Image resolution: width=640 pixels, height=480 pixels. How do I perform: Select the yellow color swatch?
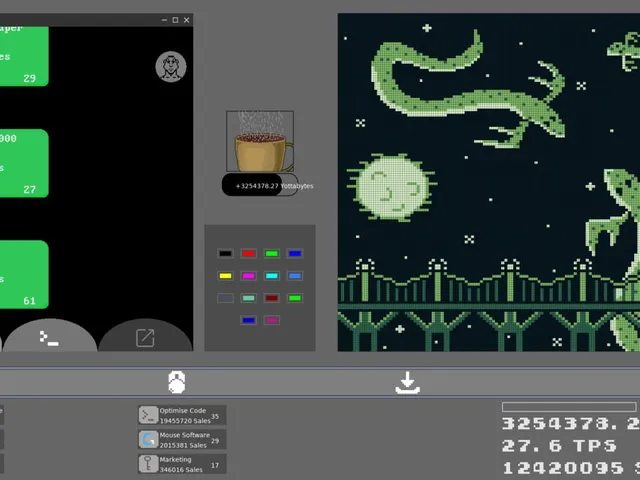[225, 276]
